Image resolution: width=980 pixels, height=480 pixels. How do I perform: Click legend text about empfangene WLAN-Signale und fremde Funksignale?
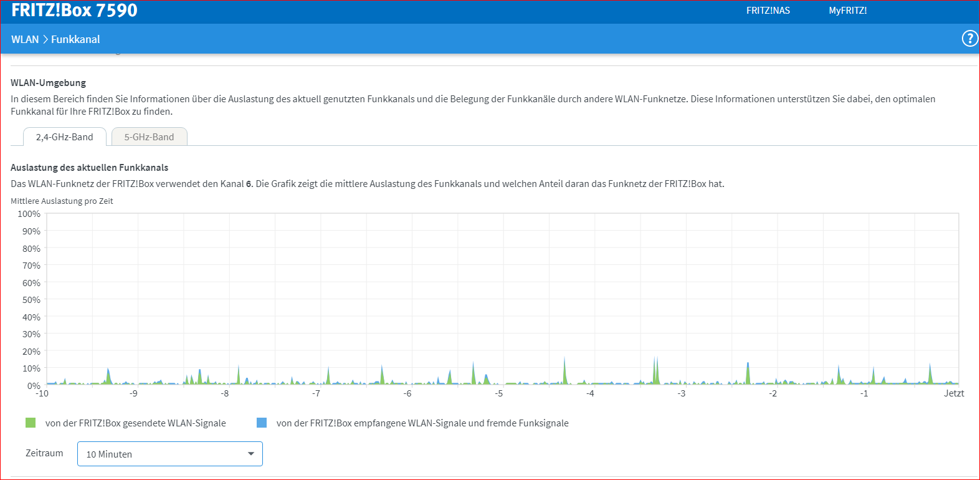422,423
